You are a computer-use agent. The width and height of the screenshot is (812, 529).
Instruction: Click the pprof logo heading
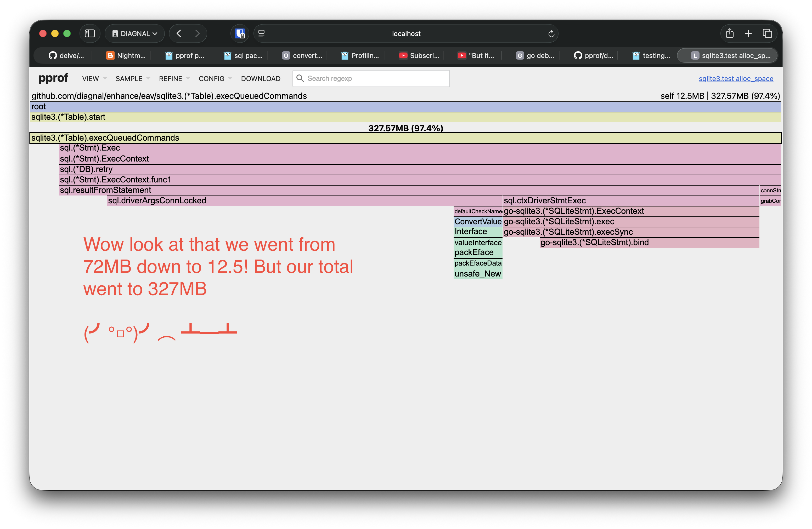pyautogui.click(x=53, y=78)
